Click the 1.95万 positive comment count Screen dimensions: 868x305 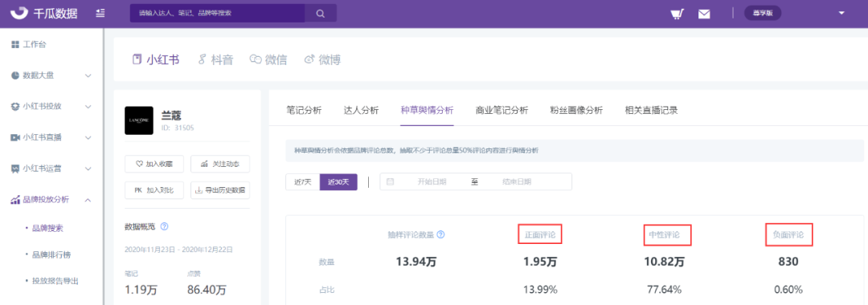540,262
